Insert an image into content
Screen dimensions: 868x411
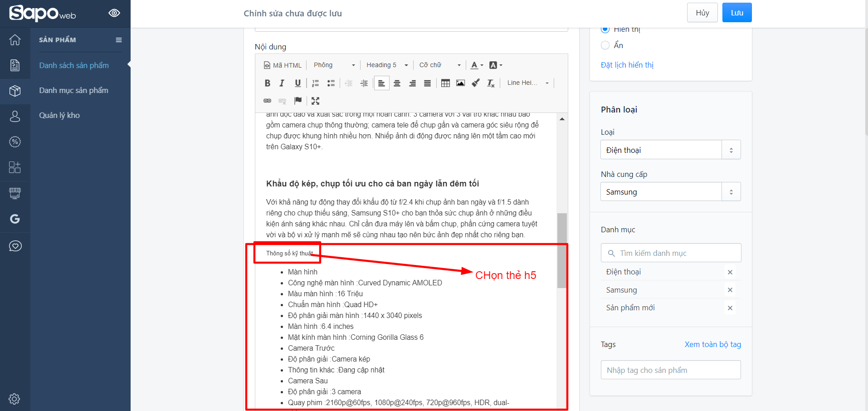click(x=460, y=83)
